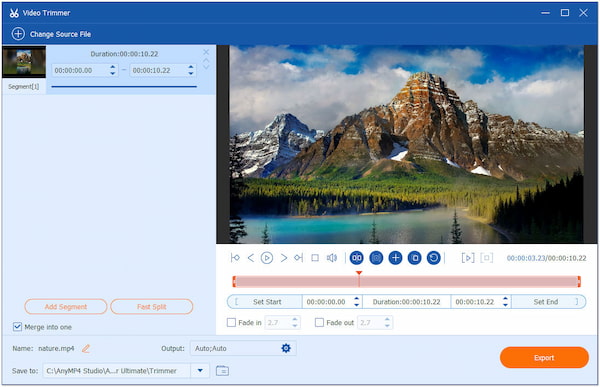Click the Fast Split button
The height and width of the screenshot is (387, 600).
click(x=152, y=307)
